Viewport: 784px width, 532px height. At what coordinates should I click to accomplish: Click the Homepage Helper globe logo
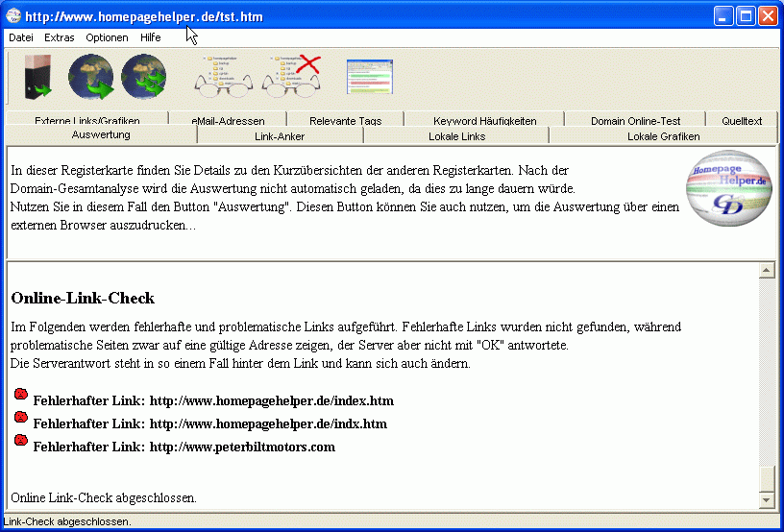pyautogui.click(x=727, y=187)
